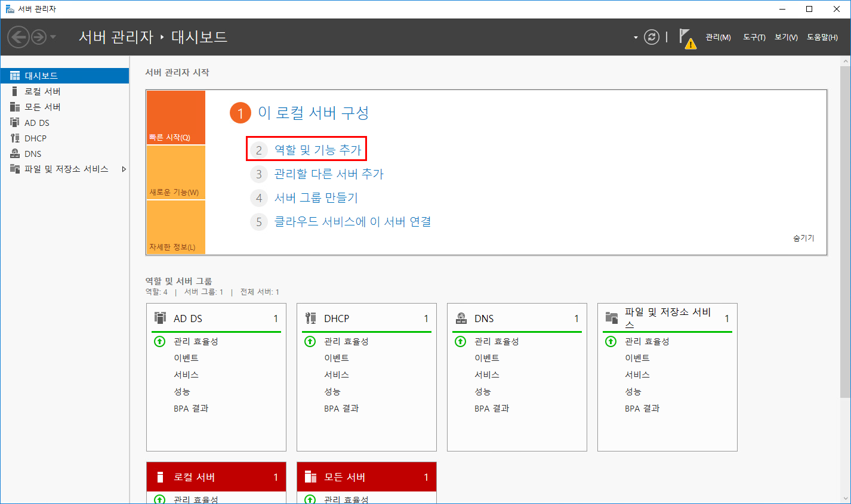Click the vertical scrollbar of the dashboard
The width and height of the screenshot is (851, 504).
tap(845, 231)
